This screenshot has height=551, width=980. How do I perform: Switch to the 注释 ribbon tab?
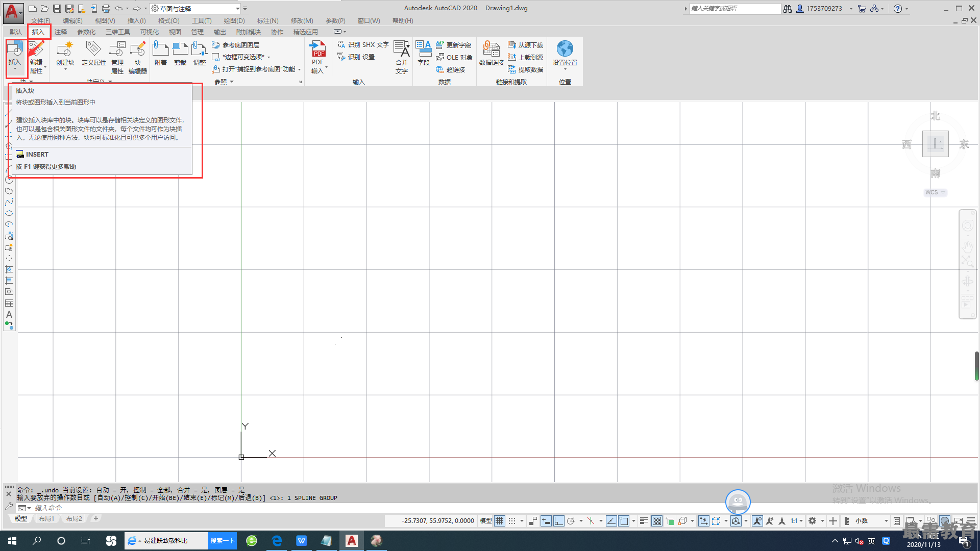point(61,32)
